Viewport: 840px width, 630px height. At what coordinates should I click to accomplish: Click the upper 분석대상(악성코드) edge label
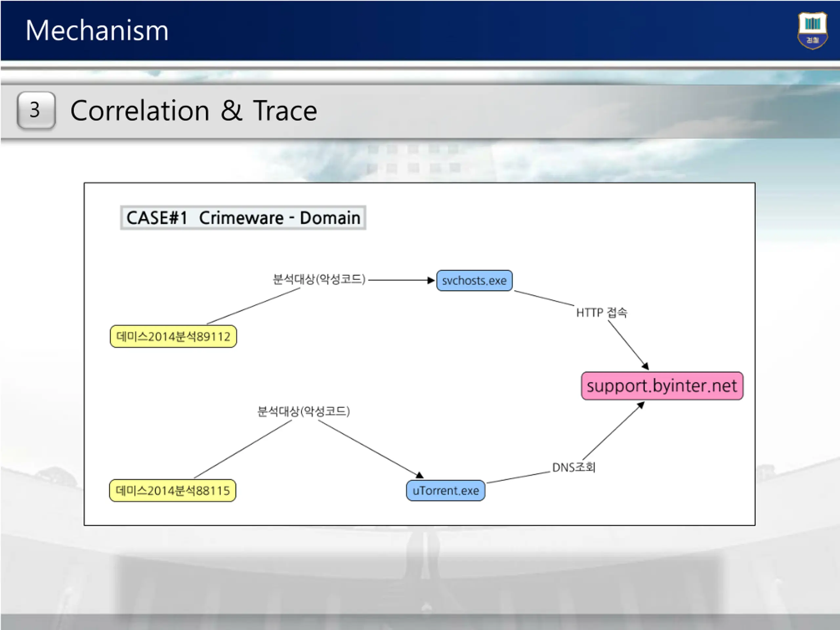click(x=319, y=280)
